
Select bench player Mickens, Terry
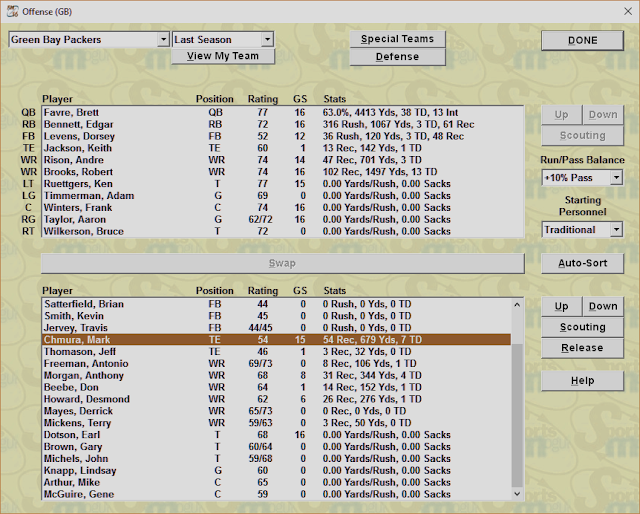(276, 423)
